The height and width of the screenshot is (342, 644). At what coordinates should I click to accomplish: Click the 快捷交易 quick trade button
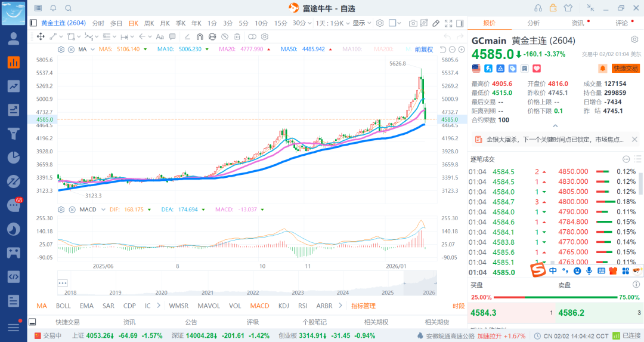click(x=626, y=68)
